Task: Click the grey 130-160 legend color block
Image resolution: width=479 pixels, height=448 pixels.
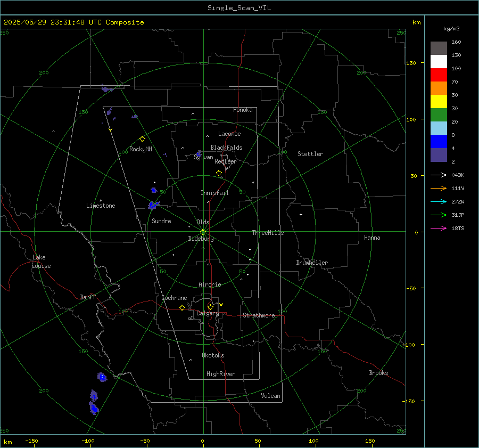Action: click(439, 48)
